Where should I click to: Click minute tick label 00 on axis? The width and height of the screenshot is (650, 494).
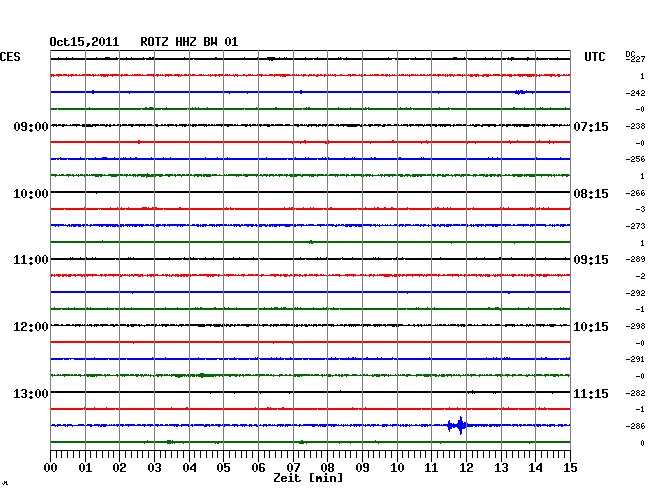(x=51, y=467)
